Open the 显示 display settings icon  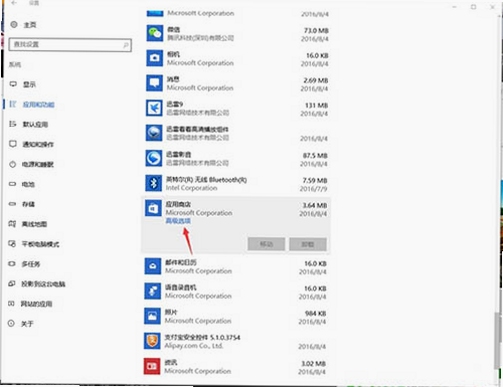tap(13, 84)
